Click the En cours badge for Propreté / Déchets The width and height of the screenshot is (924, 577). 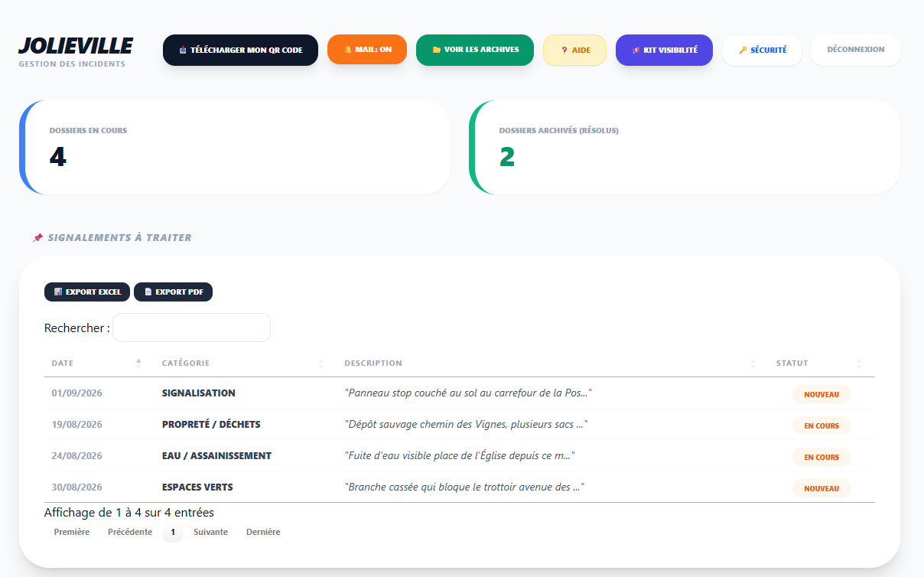pyautogui.click(x=822, y=426)
